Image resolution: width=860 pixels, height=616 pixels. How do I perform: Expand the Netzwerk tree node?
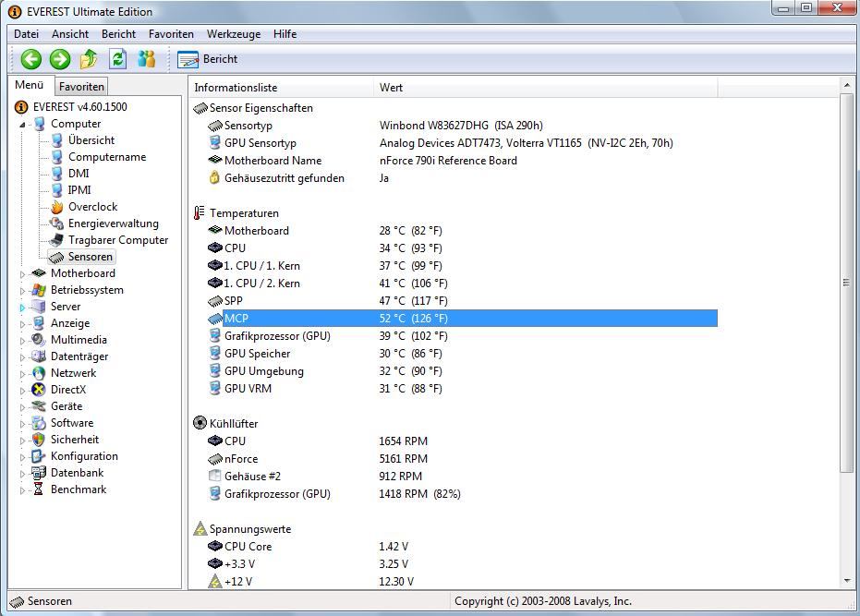tap(22, 373)
